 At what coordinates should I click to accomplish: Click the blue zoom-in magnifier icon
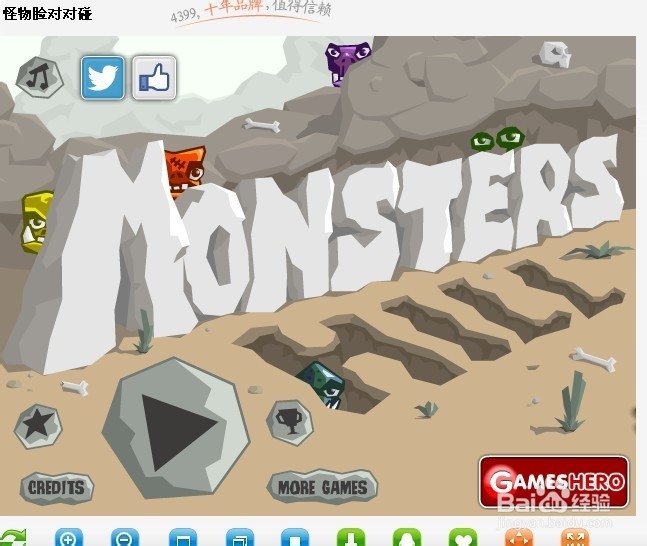click(x=68, y=538)
